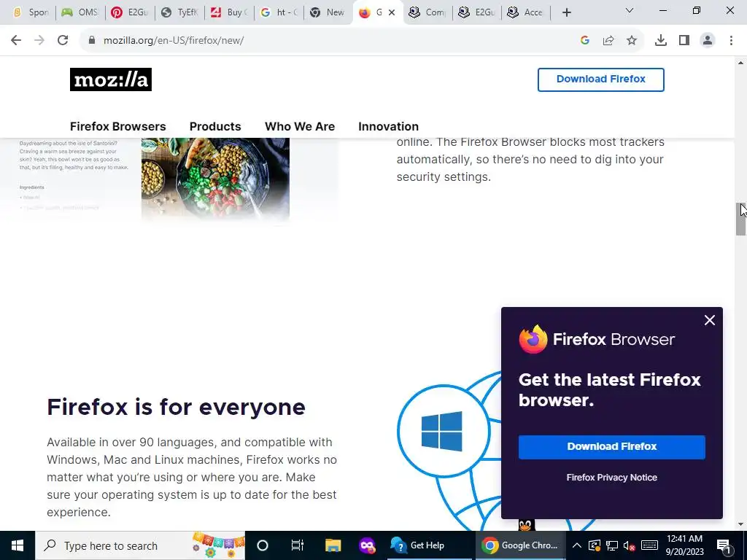Show hidden system tray icons
The image size is (747, 560).
point(576,545)
